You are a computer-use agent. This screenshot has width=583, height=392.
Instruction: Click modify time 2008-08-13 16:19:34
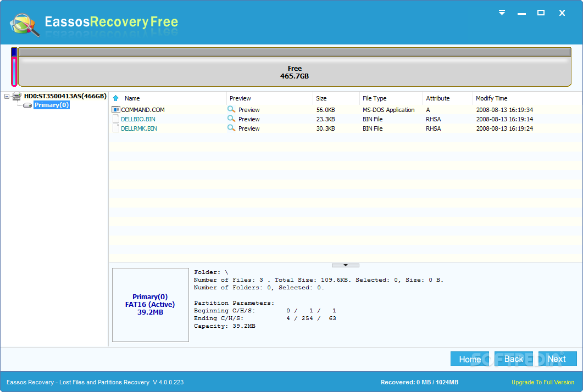coord(504,110)
